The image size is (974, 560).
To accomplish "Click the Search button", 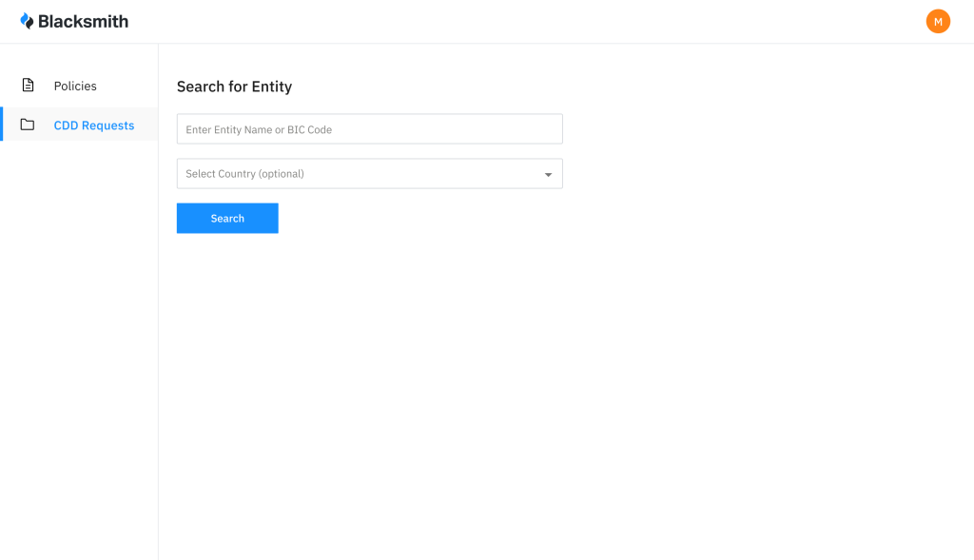I will tap(226, 218).
